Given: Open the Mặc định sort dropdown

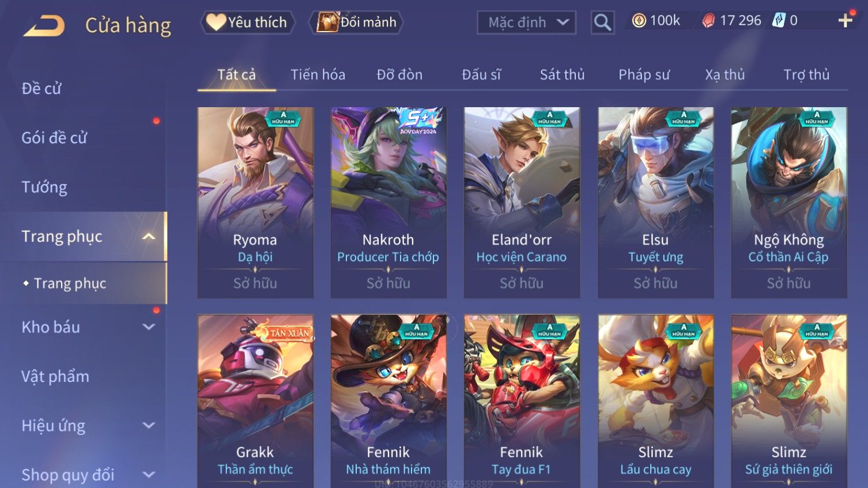Looking at the screenshot, I should coord(526,22).
